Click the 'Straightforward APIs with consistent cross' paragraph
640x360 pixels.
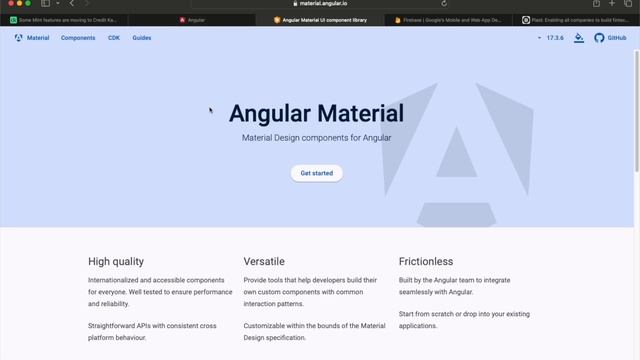(152, 332)
